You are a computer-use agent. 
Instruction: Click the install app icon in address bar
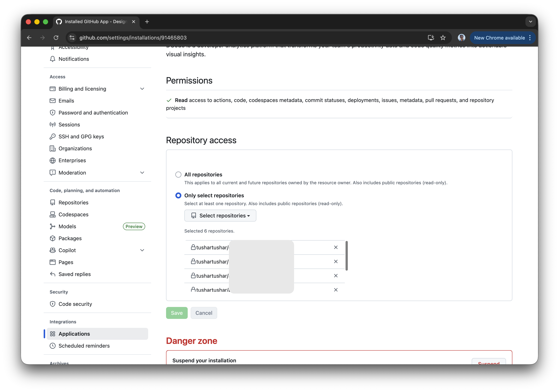click(431, 38)
